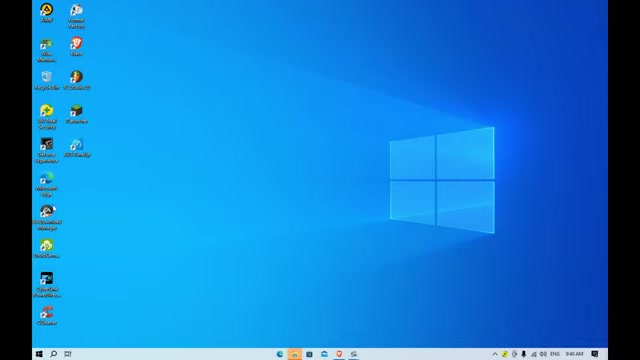Select the Microsoft Edge desktop shortcut
Screen dimensions: 640x360
[x=47, y=184]
